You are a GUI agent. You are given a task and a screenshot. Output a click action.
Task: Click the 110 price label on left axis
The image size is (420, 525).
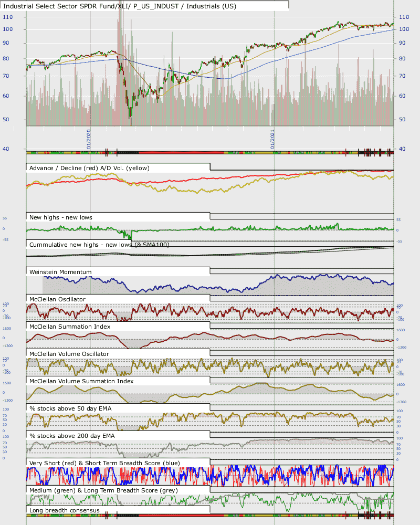(x=8, y=17)
